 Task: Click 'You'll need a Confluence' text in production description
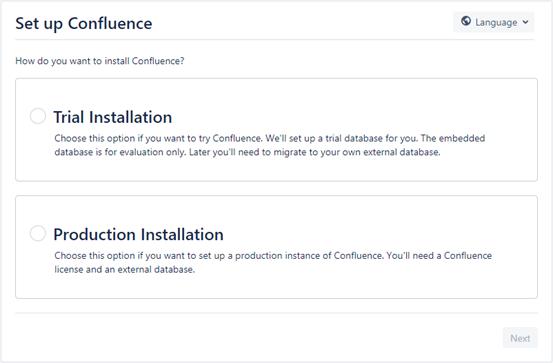point(439,255)
